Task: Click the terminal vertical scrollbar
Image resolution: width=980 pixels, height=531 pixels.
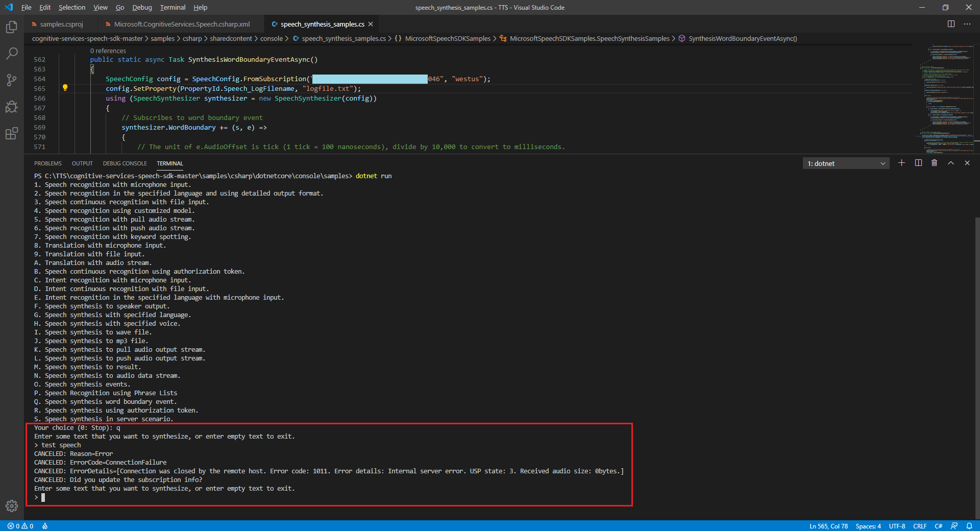Action: click(x=977, y=368)
